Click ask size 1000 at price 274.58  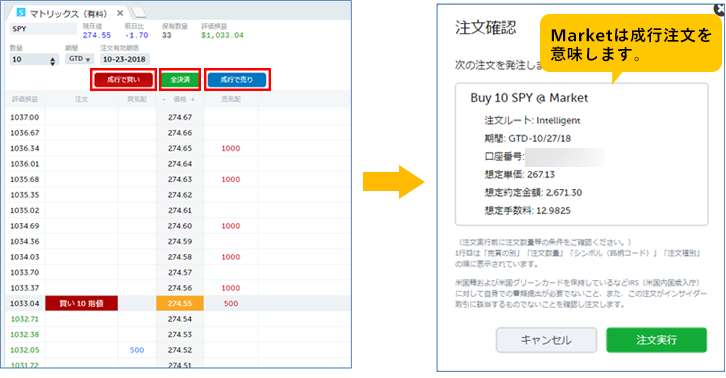(x=231, y=257)
